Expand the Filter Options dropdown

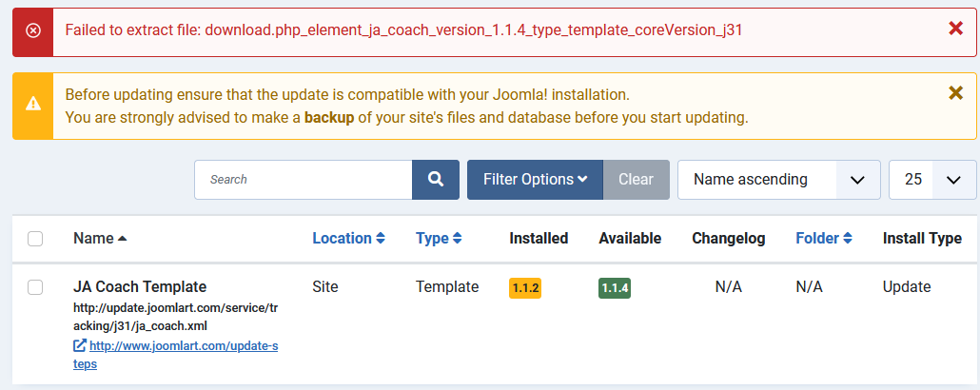click(535, 179)
